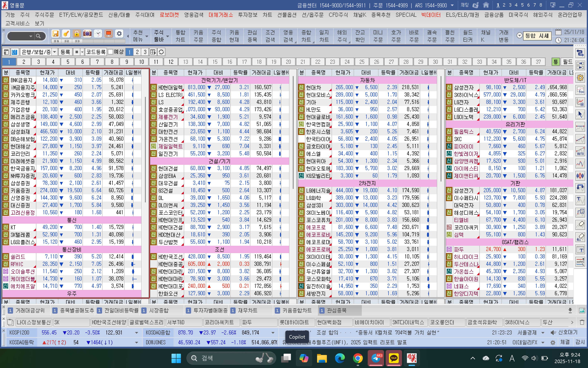Click the eraser ALL sidebar icon
Viewport: 588px width, 368px height.
click(x=580, y=237)
